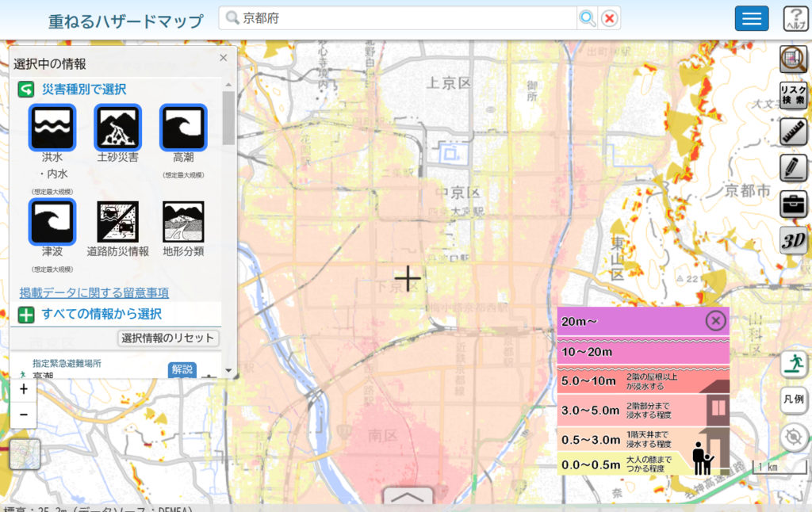Screen dimensions: 812x512
Task: Open the 3D view button
Action: (x=793, y=241)
